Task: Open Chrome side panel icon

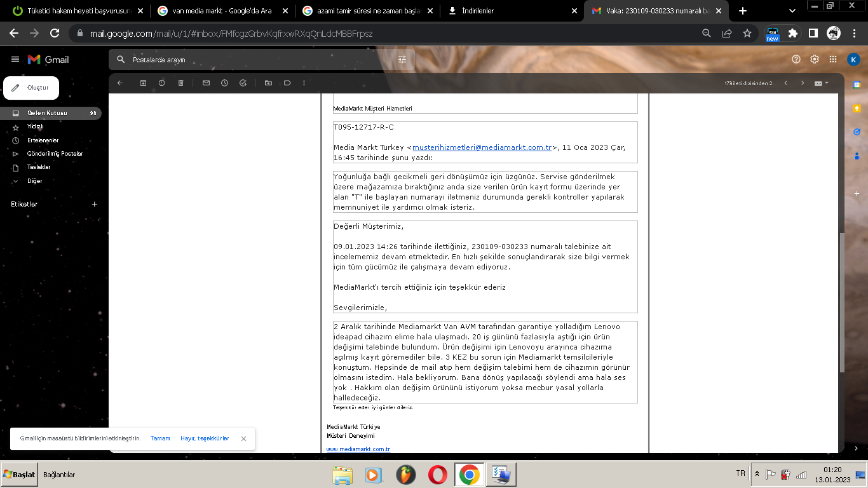Action: 813,33
